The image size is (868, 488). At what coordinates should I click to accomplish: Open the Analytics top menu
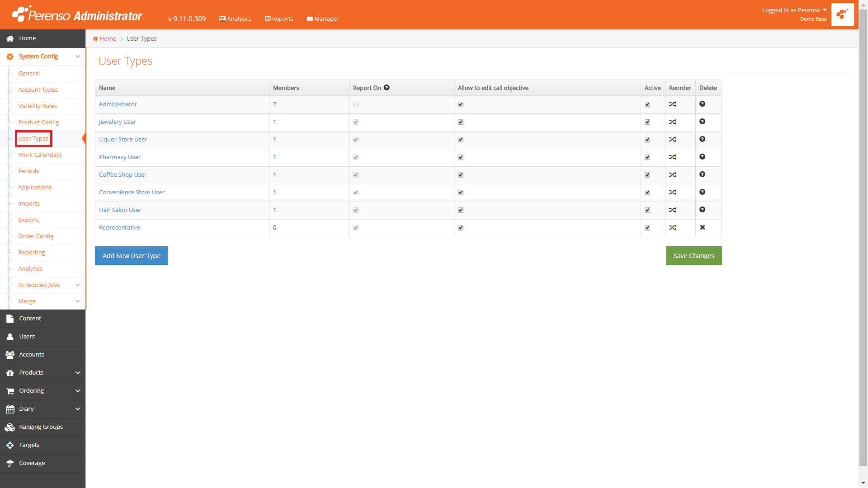click(235, 19)
